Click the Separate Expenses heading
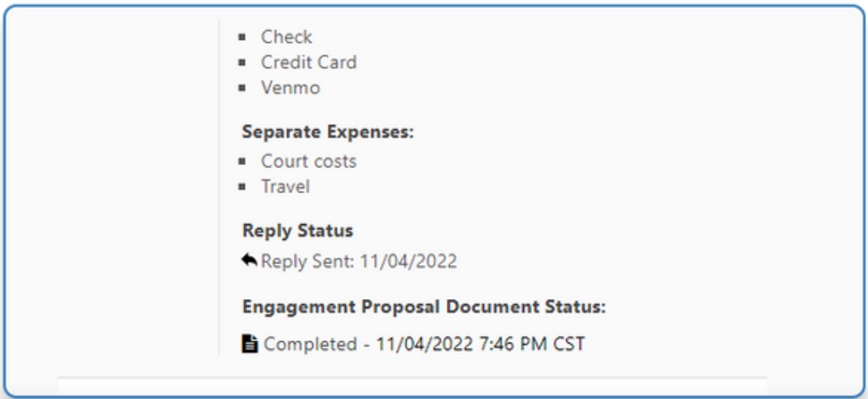Image resolution: width=868 pixels, height=399 pixels. click(x=328, y=132)
